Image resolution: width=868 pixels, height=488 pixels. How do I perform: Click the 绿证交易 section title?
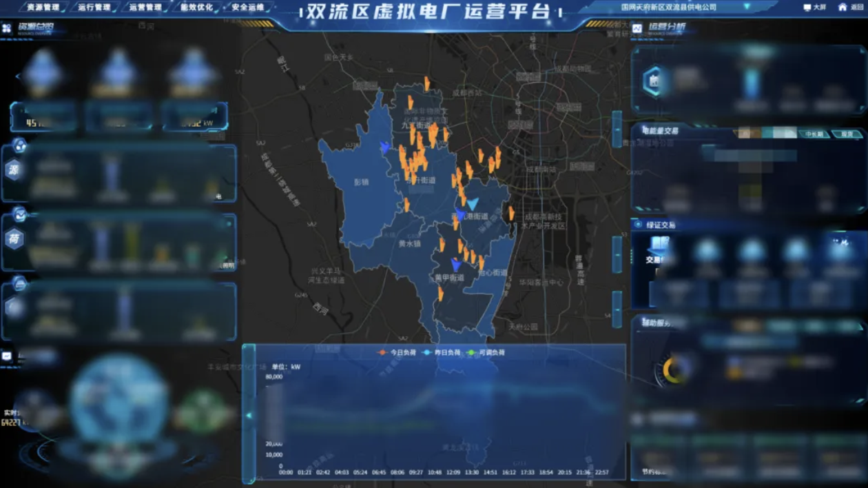coord(661,225)
